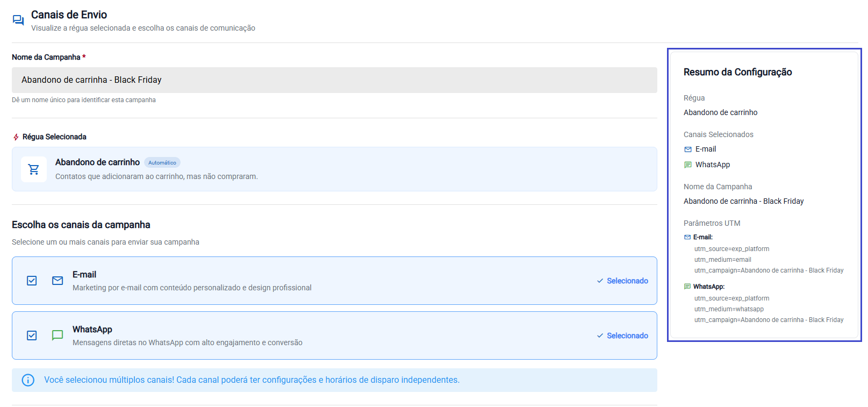Click the green chat icon in the WhatsApp card
868x407 pixels.
(58, 335)
